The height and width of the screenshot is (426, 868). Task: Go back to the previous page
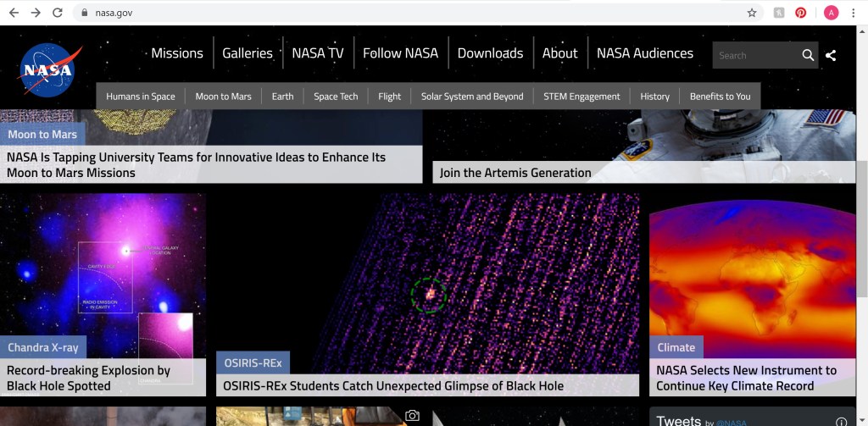[14, 13]
